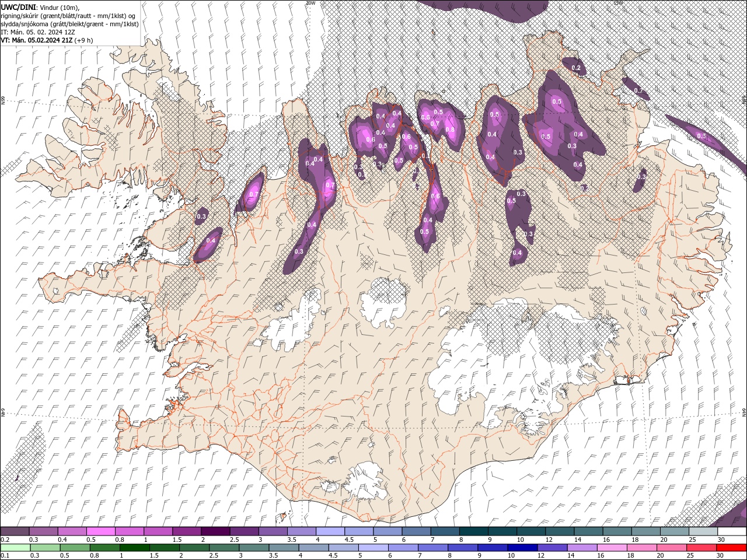Screen dimensions: 747x560
Task: Select the lower legend swatch starting at 25
Action: [701, 548]
